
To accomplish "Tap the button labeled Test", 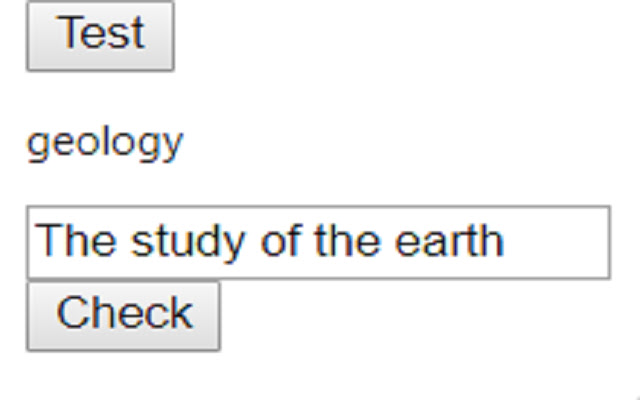I will [x=100, y=36].
